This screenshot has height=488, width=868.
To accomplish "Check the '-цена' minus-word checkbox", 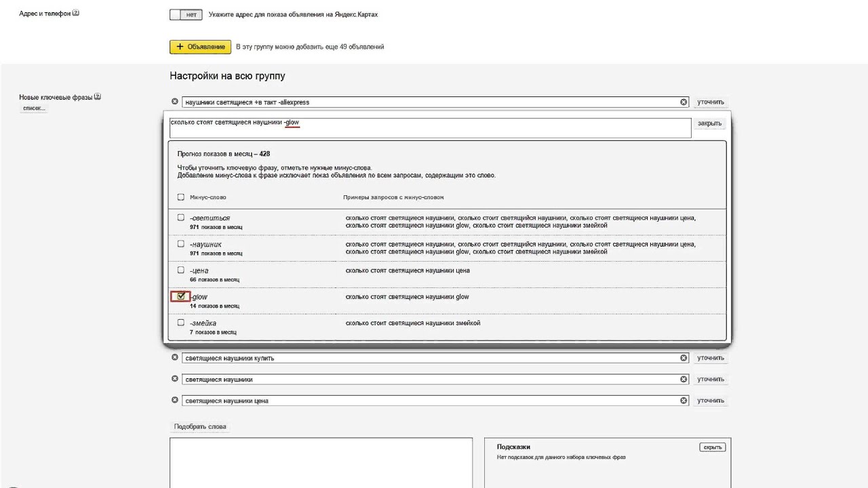I will [x=181, y=270].
